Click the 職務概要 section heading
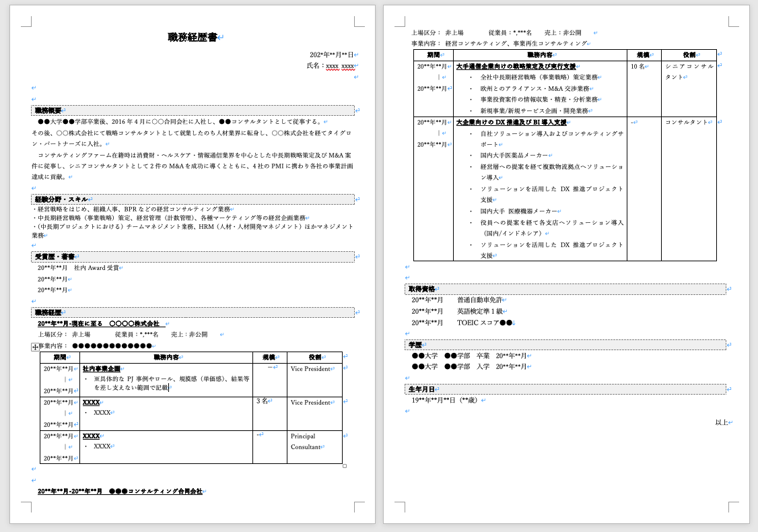Viewport: 758px width, 532px height. point(193,110)
